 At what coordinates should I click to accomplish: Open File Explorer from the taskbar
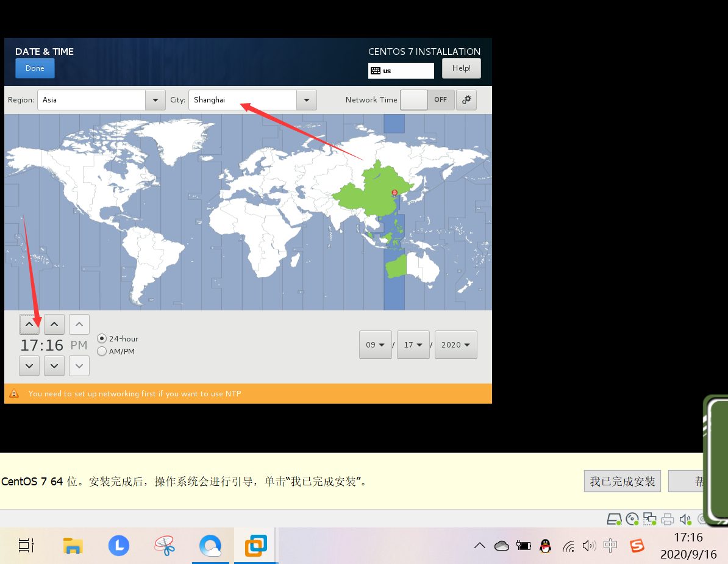[73, 546]
